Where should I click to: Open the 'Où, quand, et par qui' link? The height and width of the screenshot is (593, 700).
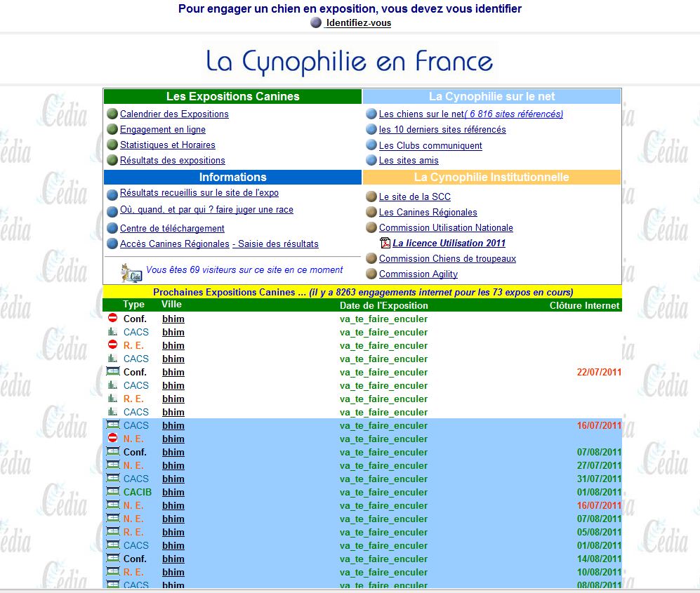pos(206,209)
